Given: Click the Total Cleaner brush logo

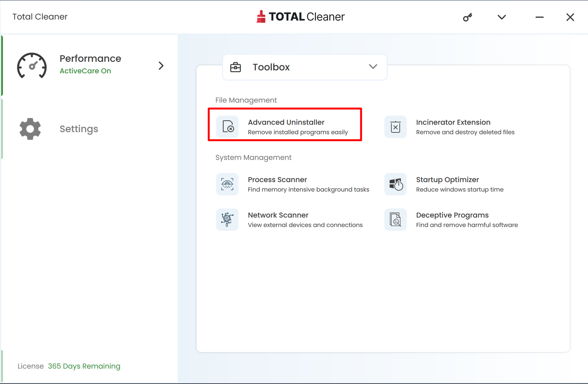Looking at the screenshot, I should tap(261, 17).
